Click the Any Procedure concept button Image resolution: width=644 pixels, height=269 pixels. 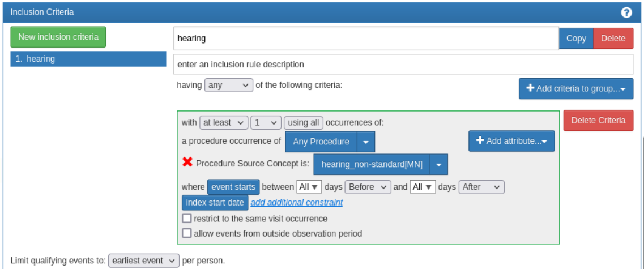[321, 142]
